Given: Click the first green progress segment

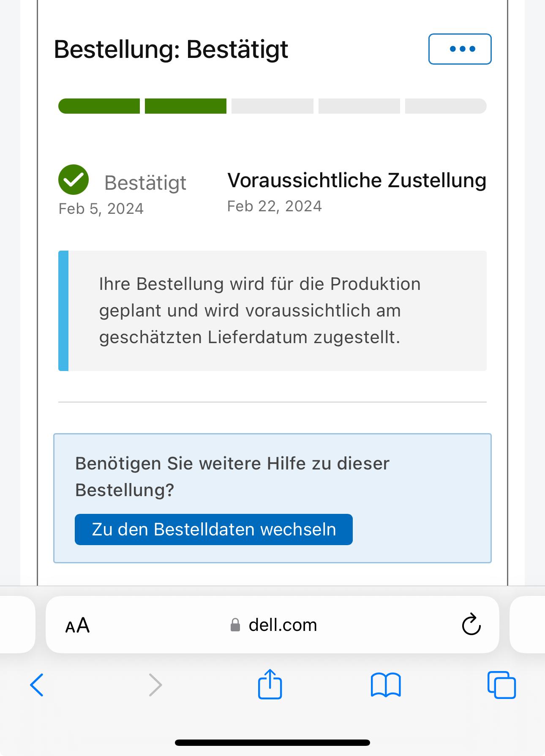Looking at the screenshot, I should point(99,106).
